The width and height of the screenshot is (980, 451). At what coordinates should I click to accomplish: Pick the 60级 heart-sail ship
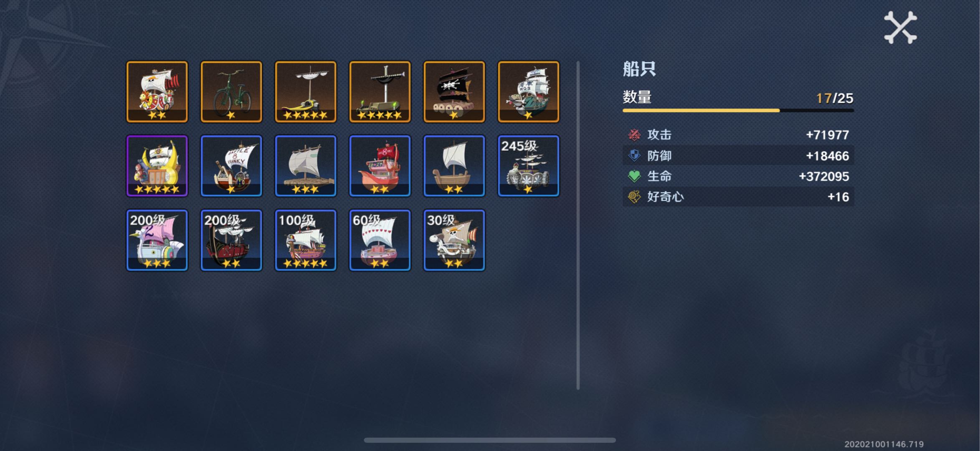click(380, 240)
